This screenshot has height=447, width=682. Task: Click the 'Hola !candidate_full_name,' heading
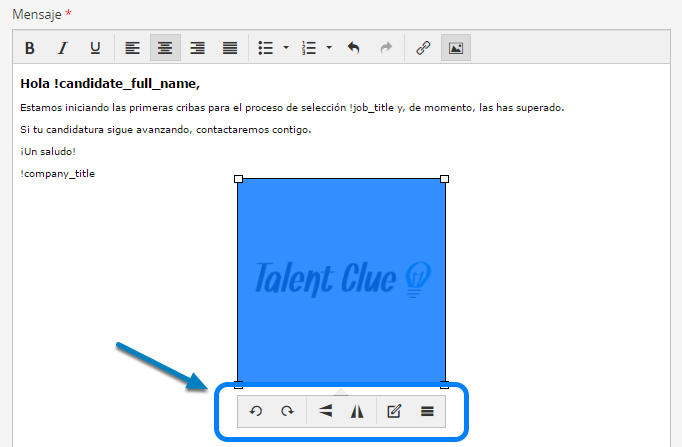tap(110, 83)
